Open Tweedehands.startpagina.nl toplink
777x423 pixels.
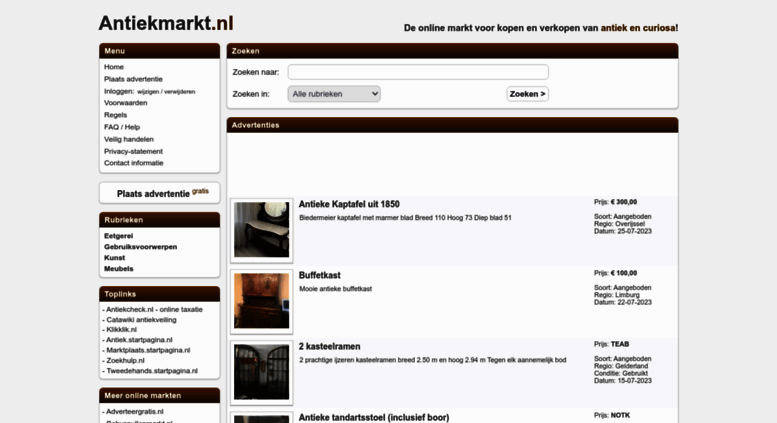coord(152,371)
